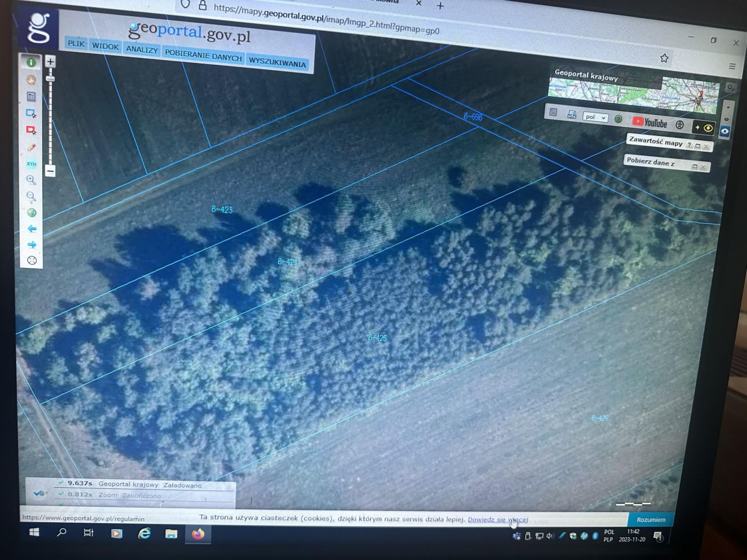Open Internet Explorer from the taskbar

click(x=144, y=533)
